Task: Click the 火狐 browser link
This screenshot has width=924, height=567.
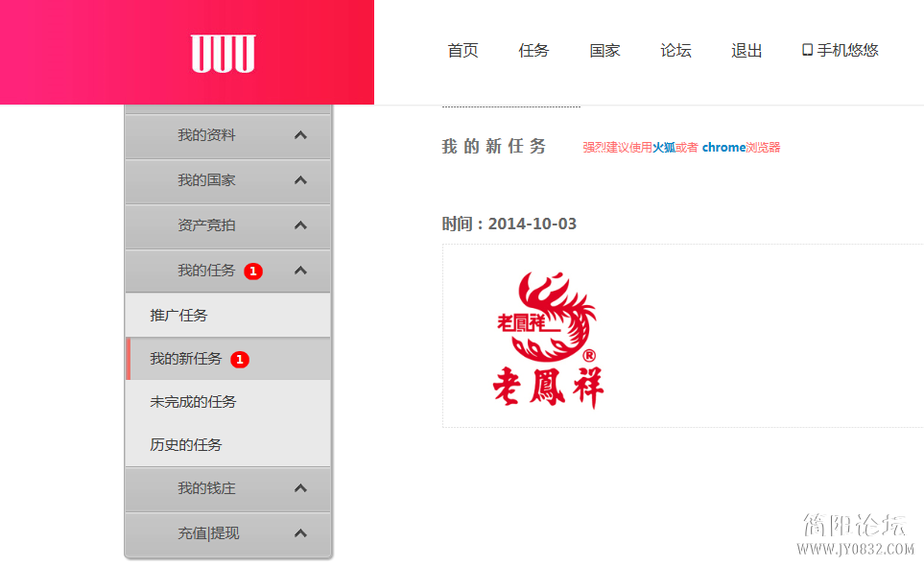Action: tap(664, 148)
